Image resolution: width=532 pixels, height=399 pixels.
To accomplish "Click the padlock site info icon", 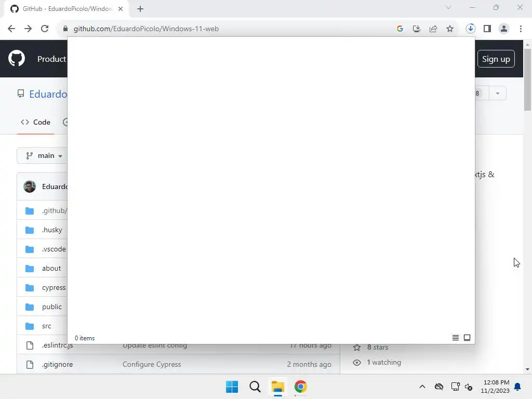I will coord(65,29).
